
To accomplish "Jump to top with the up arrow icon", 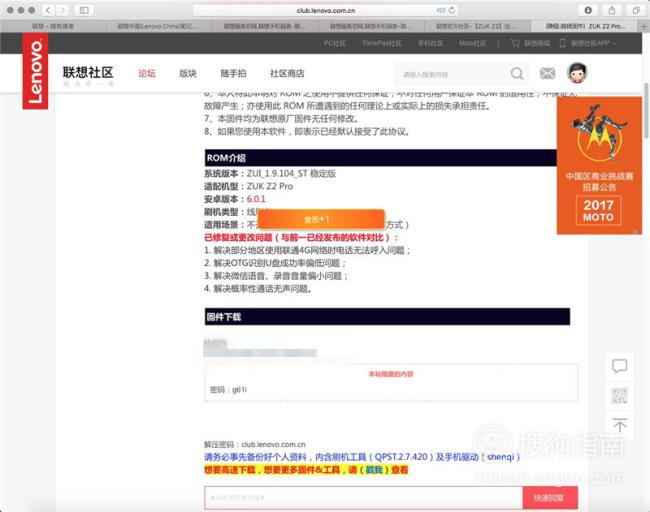I will (x=620, y=425).
